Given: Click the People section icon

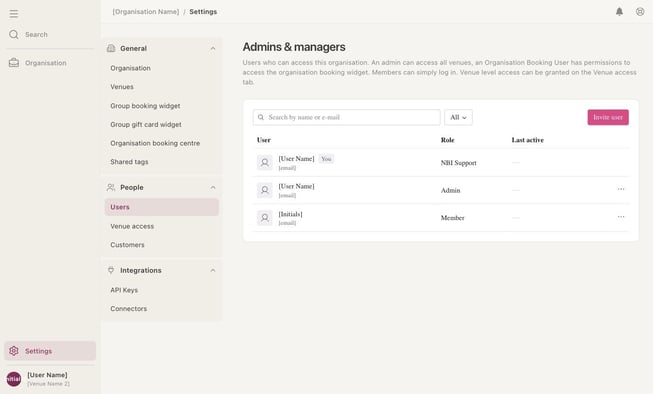Looking at the screenshot, I should 111,187.
